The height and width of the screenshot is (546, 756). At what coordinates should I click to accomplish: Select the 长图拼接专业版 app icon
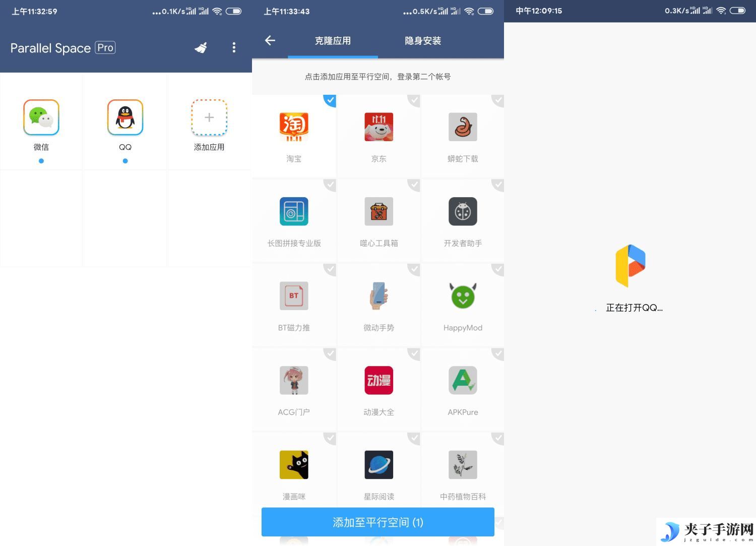click(x=294, y=211)
